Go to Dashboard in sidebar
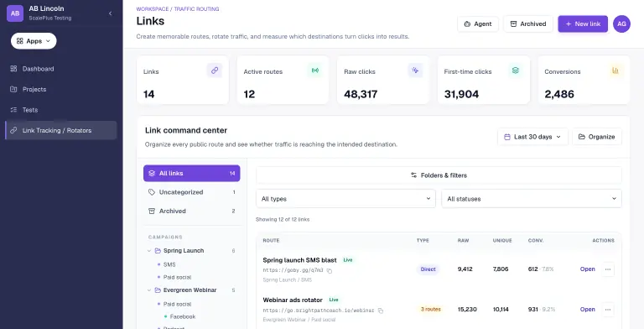Screen dimensions: 644x329 click(60, 69)
